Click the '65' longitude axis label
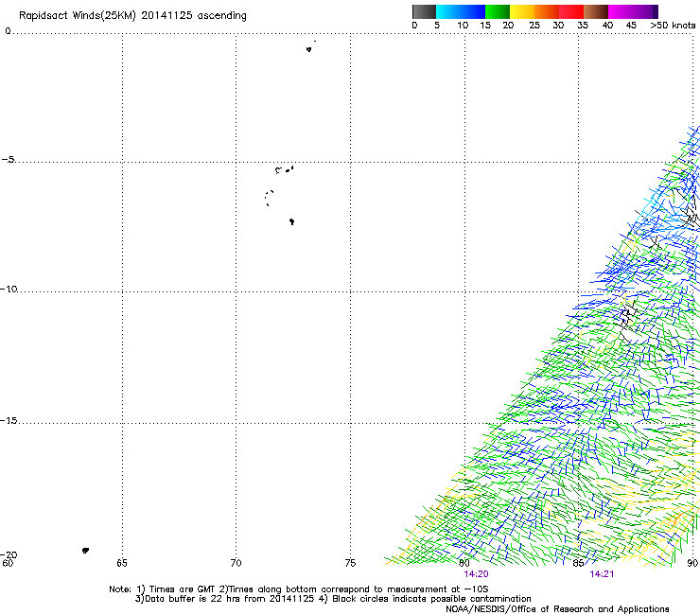This screenshot has height=615, width=700. (x=122, y=563)
